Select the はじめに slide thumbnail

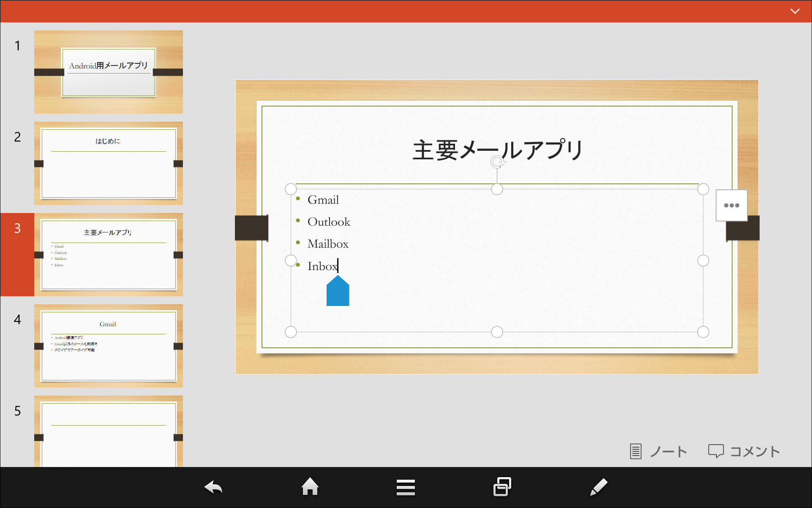pos(108,163)
